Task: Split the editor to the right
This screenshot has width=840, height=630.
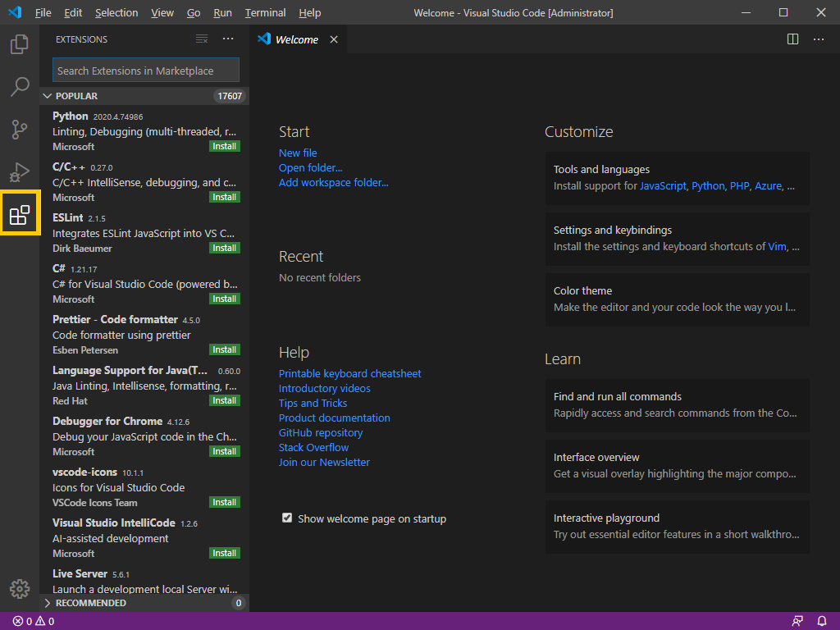Action: point(792,39)
